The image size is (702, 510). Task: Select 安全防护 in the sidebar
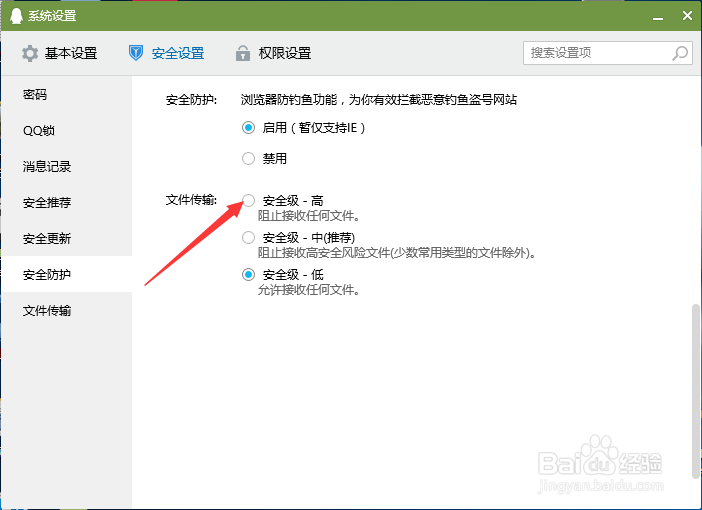[66, 274]
